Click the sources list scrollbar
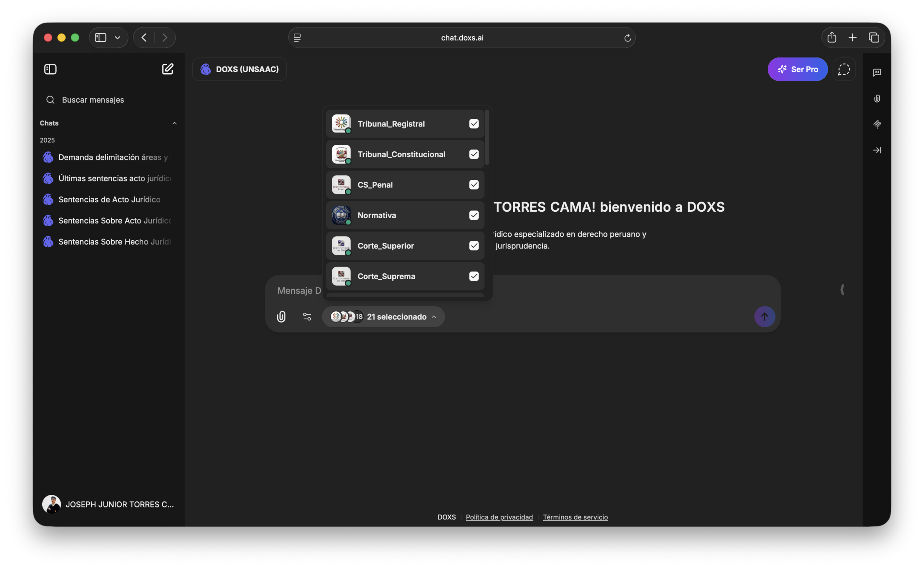This screenshot has width=924, height=570. (x=487, y=137)
